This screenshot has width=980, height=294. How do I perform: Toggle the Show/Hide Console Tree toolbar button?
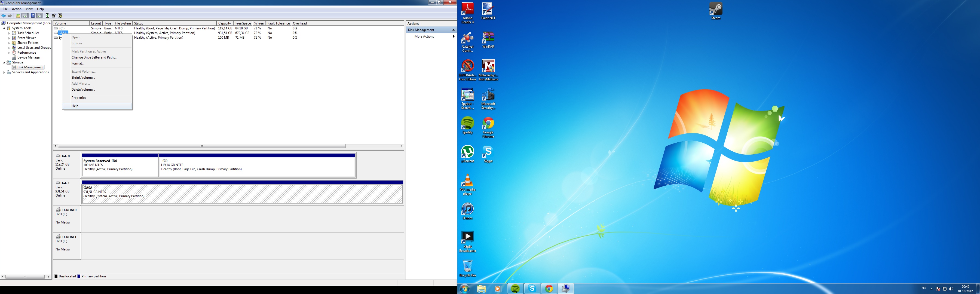tap(25, 16)
